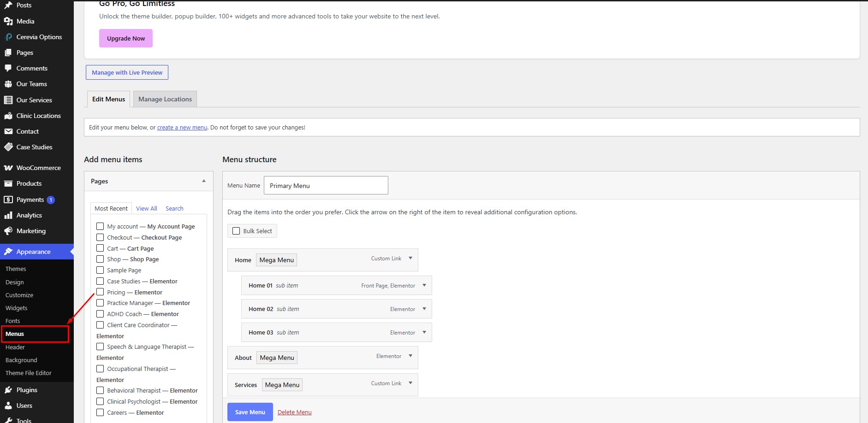
Task: Click the Save Menu button
Action: (x=250, y=412)
